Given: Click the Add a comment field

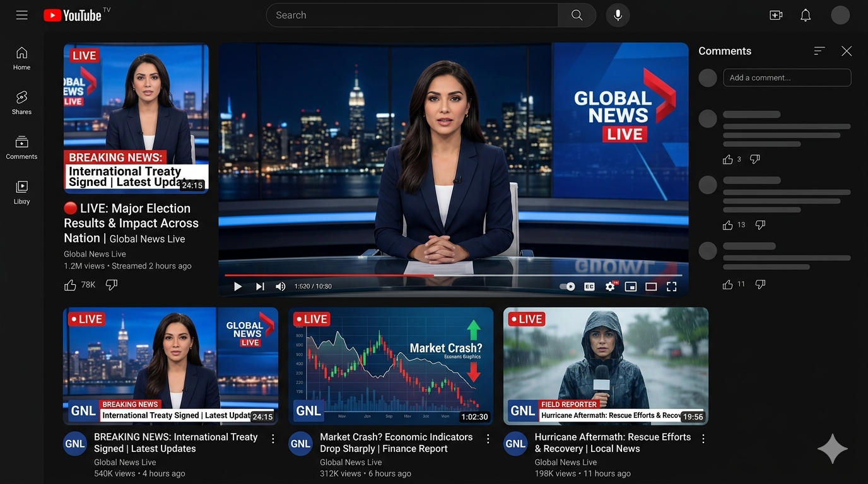Looking at the screenshot, I should [787, 78].
